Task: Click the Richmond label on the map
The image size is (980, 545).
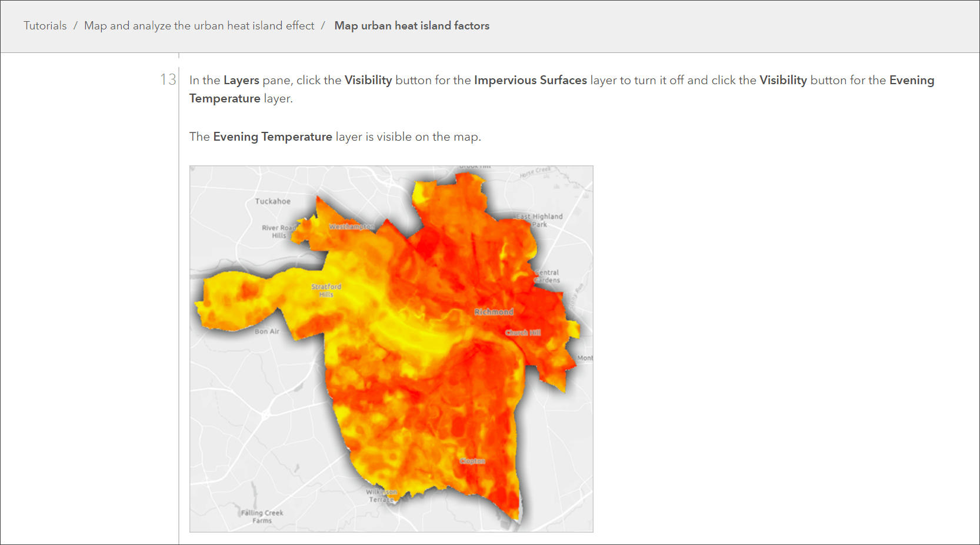Action: tap(494, 312)
